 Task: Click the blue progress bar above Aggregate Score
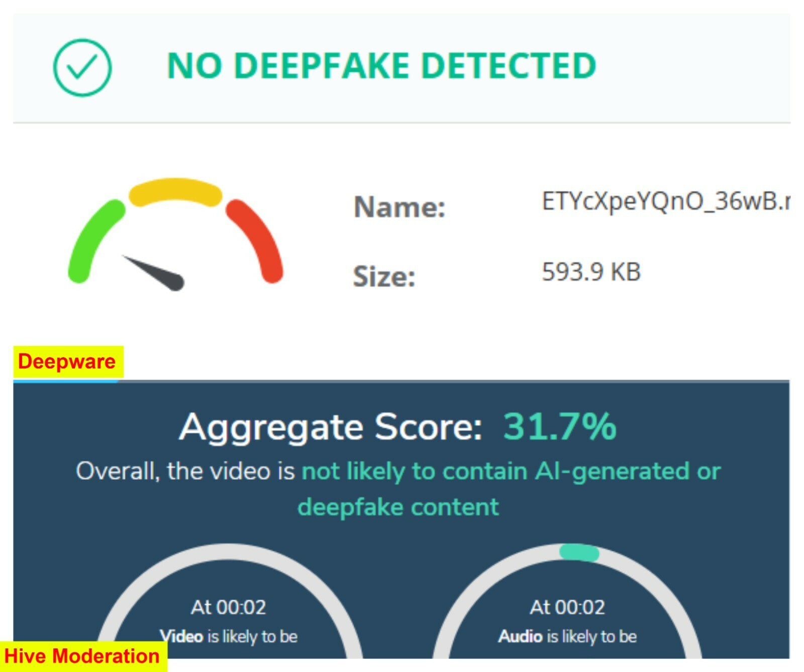pos(65,381)
